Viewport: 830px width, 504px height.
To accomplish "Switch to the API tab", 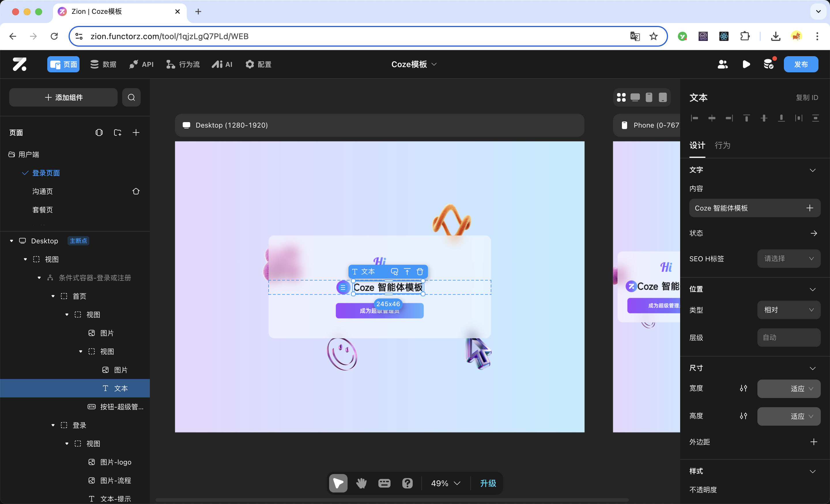I will 142,64.
